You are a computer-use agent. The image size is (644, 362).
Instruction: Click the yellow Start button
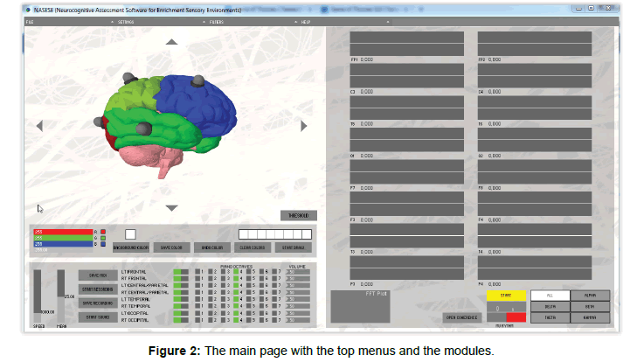pyautogui.click(x=505, y=296)
